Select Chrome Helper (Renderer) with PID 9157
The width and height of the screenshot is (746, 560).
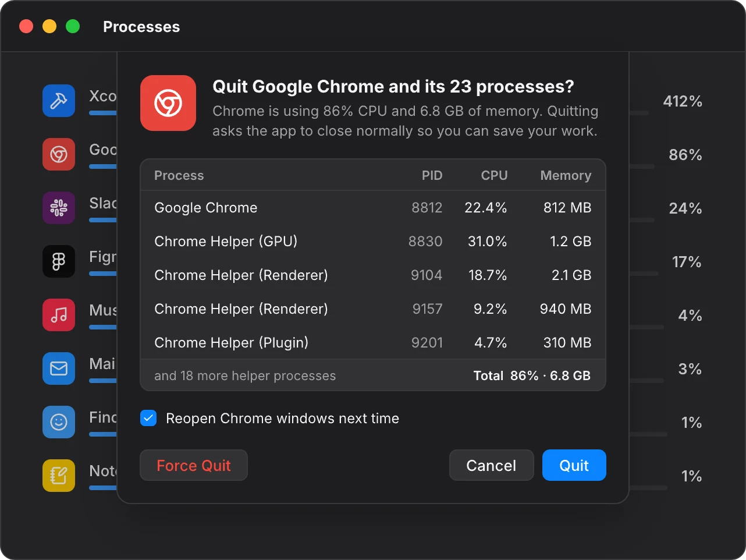click(x=373, y=309)
